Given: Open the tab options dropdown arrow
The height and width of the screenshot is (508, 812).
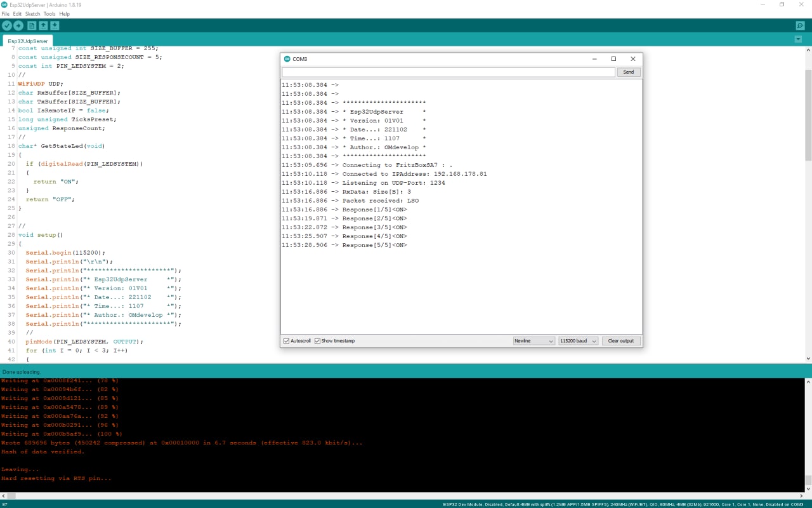Looking at the screenshot, I should [x=798, y=39].
